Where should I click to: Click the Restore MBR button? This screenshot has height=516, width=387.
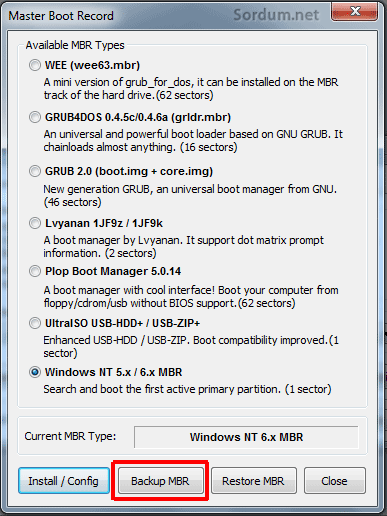tap(254, 481)
